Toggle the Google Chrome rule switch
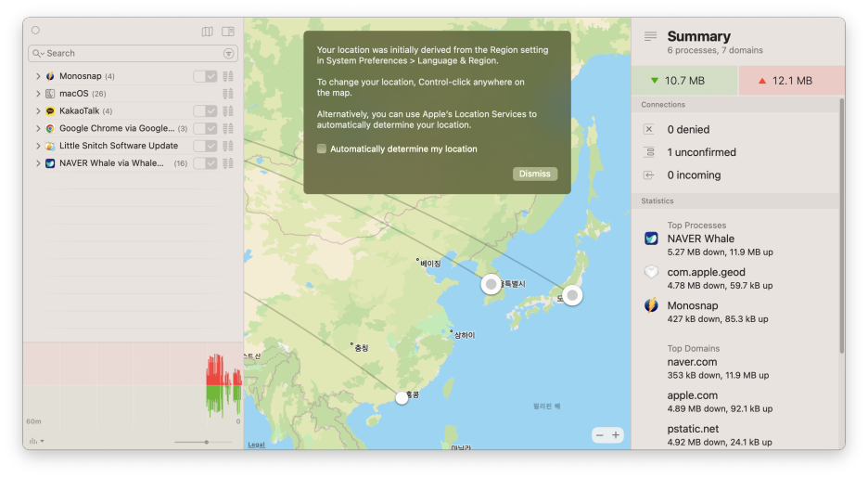The width and height of the screenshot is (868, 478). coord(205,128)
